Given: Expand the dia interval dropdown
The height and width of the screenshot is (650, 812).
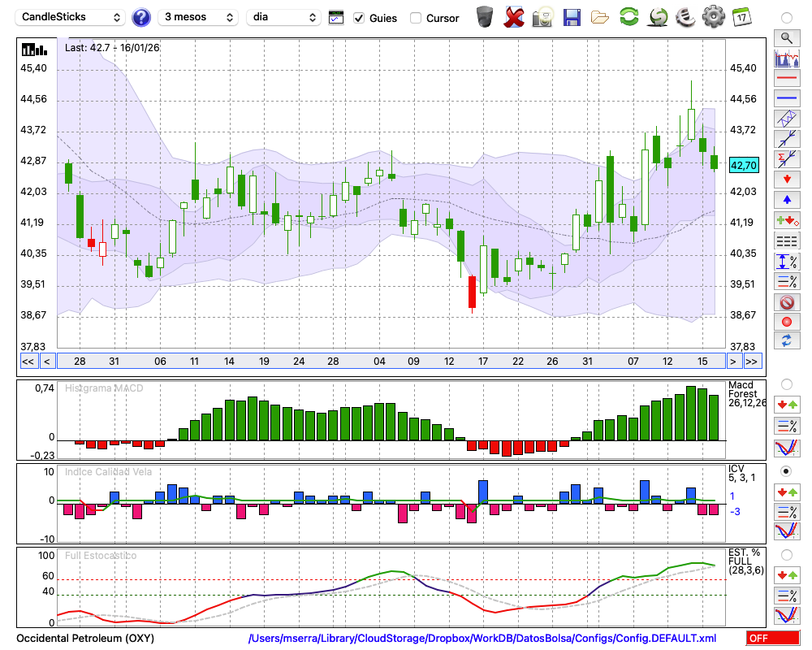Looking at the screenshot, I should (x=283, y=17).
